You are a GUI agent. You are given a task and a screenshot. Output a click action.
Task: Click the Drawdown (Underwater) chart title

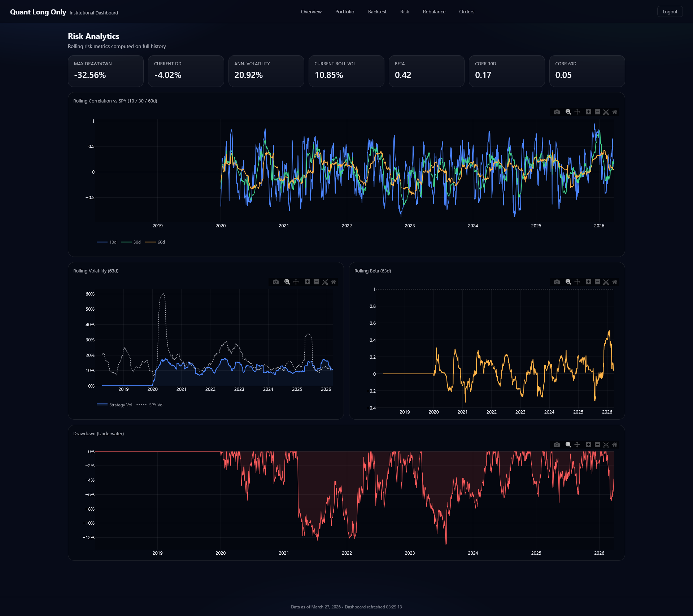98,434
